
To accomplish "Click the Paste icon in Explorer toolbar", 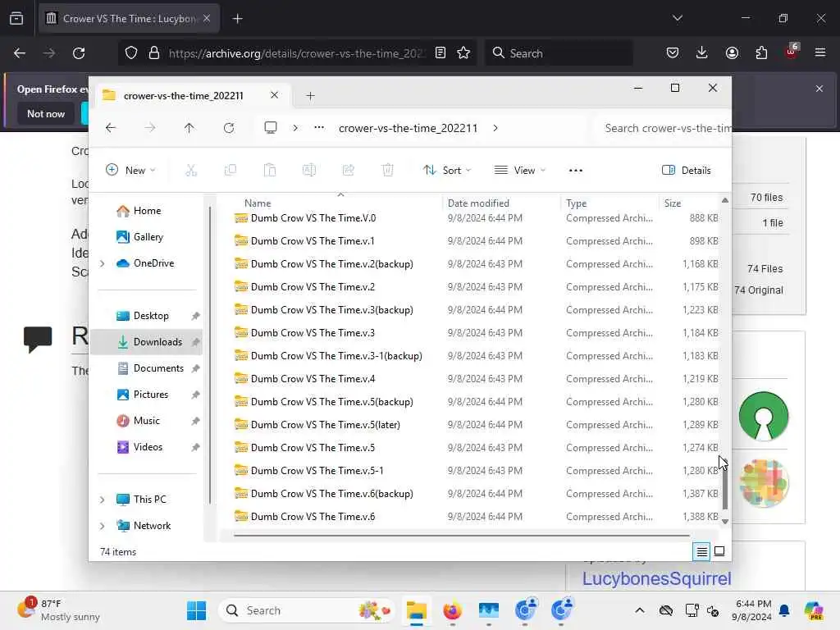I will [269, 171].
